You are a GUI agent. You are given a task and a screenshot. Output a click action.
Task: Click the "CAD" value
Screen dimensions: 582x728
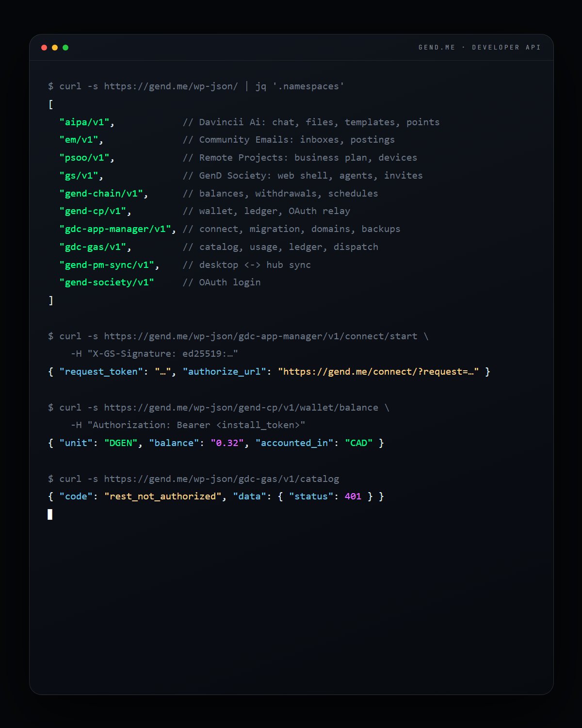tap(359, 443)
